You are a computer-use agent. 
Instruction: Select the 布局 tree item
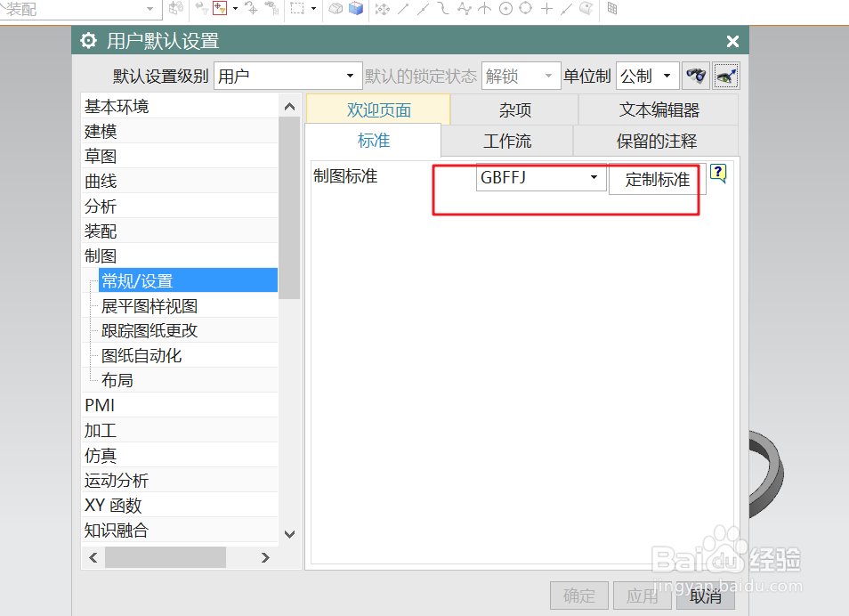coord(188,380)
